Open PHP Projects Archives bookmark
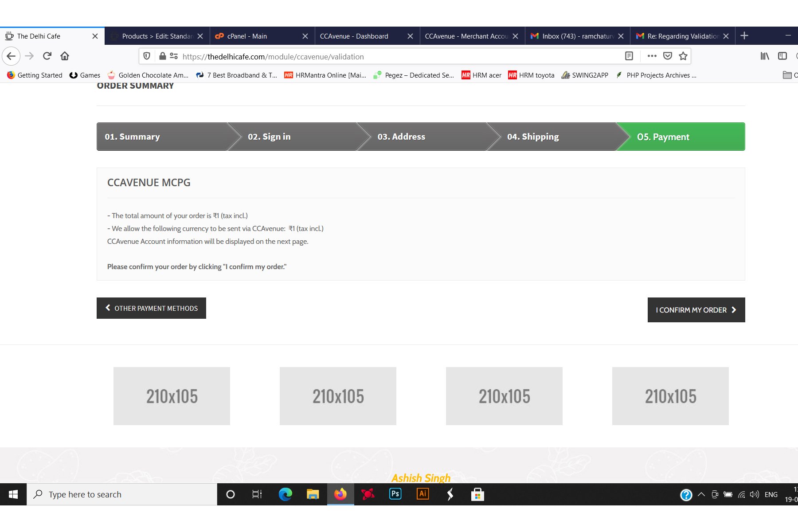The image size is (798, 532). click(x=656, y=75)
